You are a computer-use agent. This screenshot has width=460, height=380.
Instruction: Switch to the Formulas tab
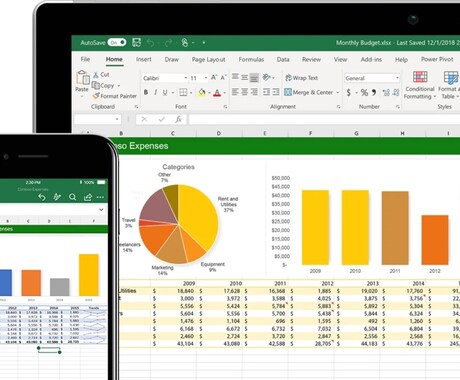click(251, 59)
